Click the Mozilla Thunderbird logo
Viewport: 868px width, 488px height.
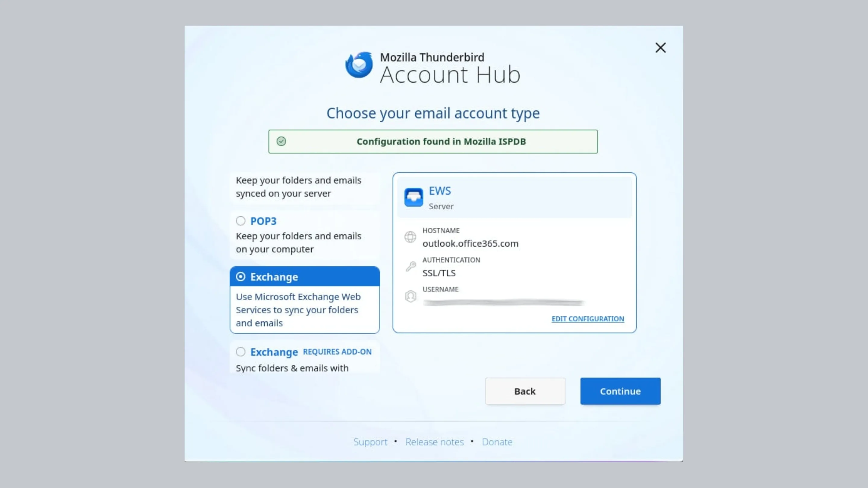click(359, 65)
